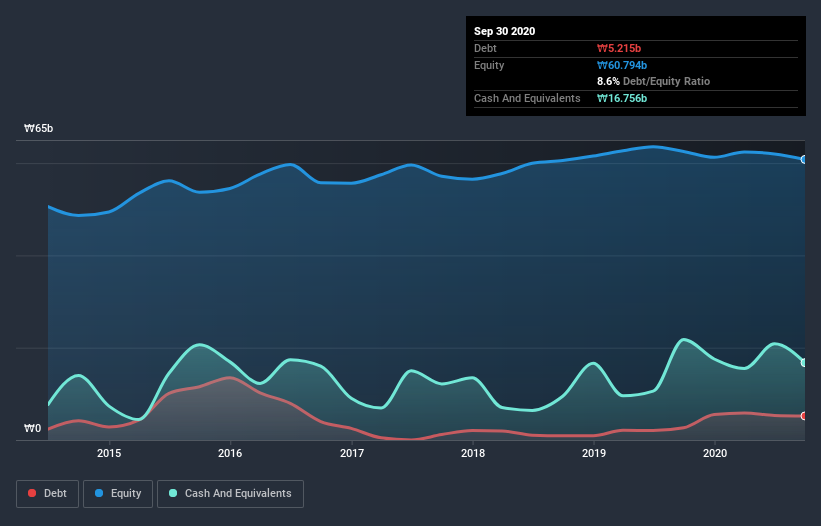The height and width of the screenshot is (526, 821).
Task: Click the 2016 x-axis label
Action: [x=230, y=453]
